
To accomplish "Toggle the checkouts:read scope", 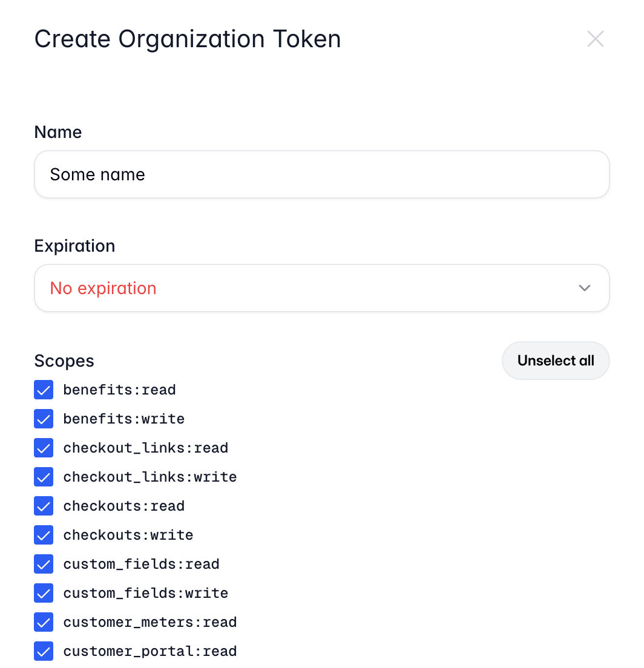I will 44,506.
